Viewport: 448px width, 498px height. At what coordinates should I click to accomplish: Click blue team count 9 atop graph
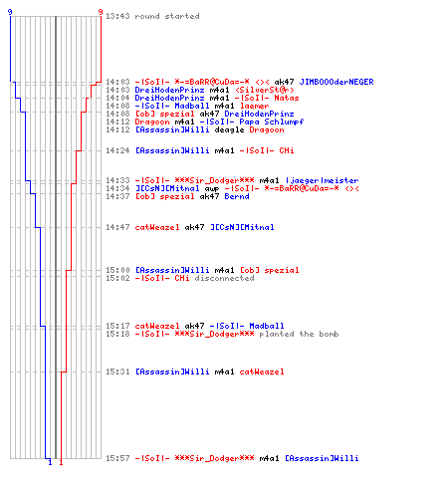10,12
